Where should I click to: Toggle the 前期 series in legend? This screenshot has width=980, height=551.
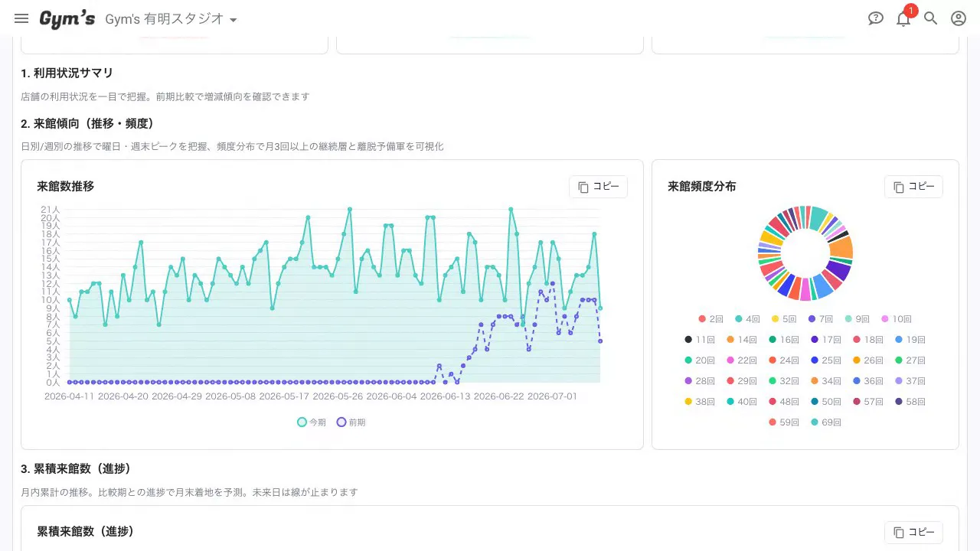(x=351, y=422)
